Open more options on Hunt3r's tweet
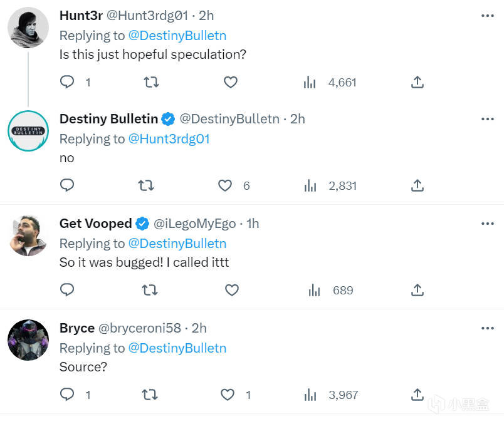 click(x=487, y=15)
